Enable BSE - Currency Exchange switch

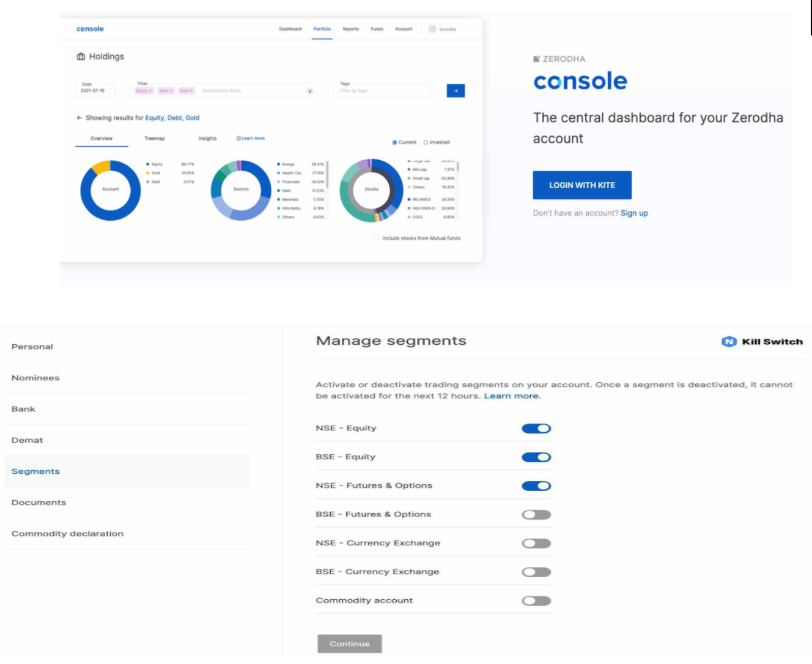(536, 572)
